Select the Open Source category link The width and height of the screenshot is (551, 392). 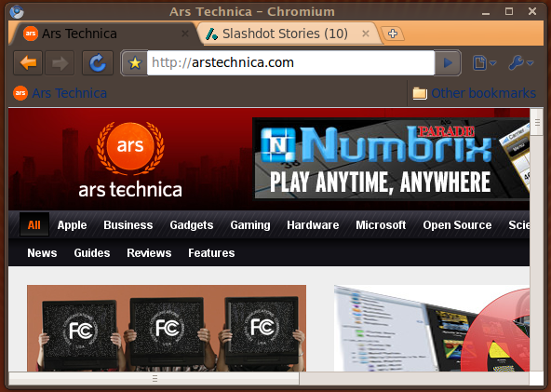[457, 225]
